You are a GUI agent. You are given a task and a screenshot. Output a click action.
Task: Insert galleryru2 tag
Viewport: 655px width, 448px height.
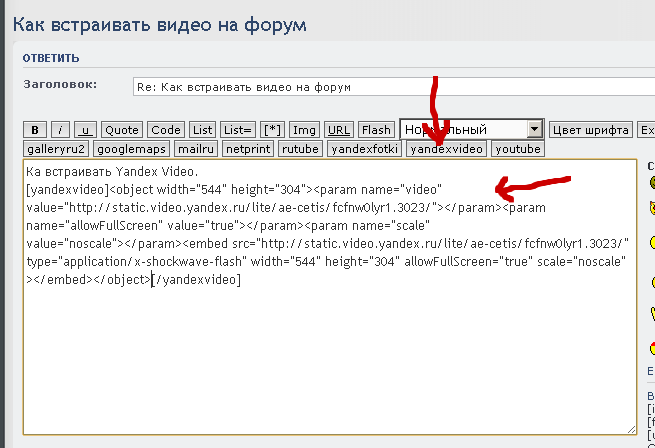56,149
